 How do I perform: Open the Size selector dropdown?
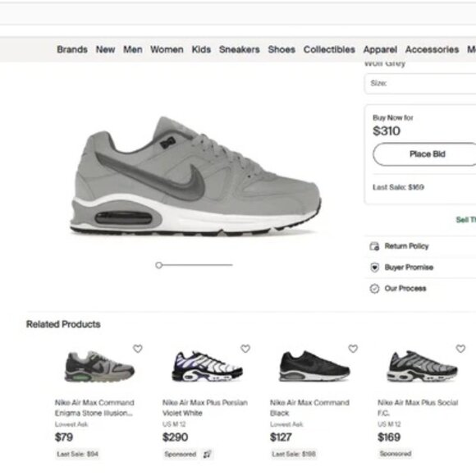pos(420,84)
